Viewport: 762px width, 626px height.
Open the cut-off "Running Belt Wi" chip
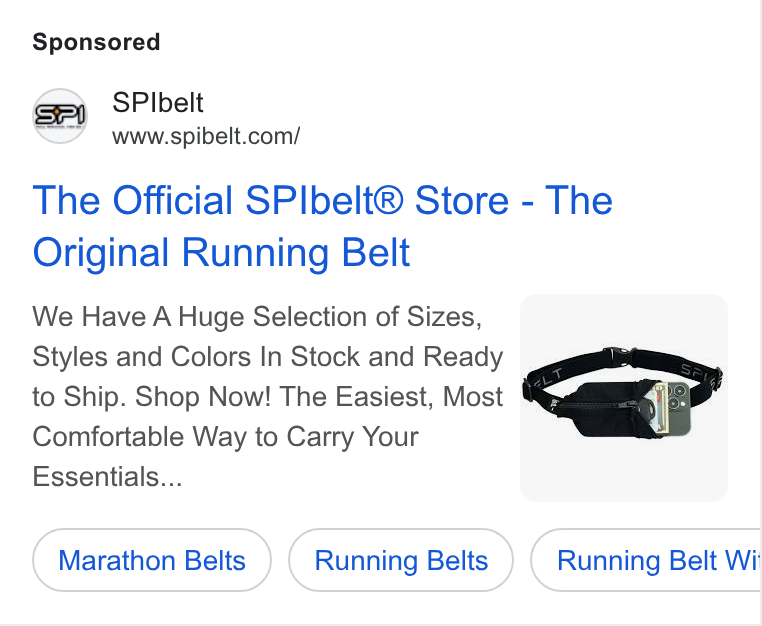[646, 560]
